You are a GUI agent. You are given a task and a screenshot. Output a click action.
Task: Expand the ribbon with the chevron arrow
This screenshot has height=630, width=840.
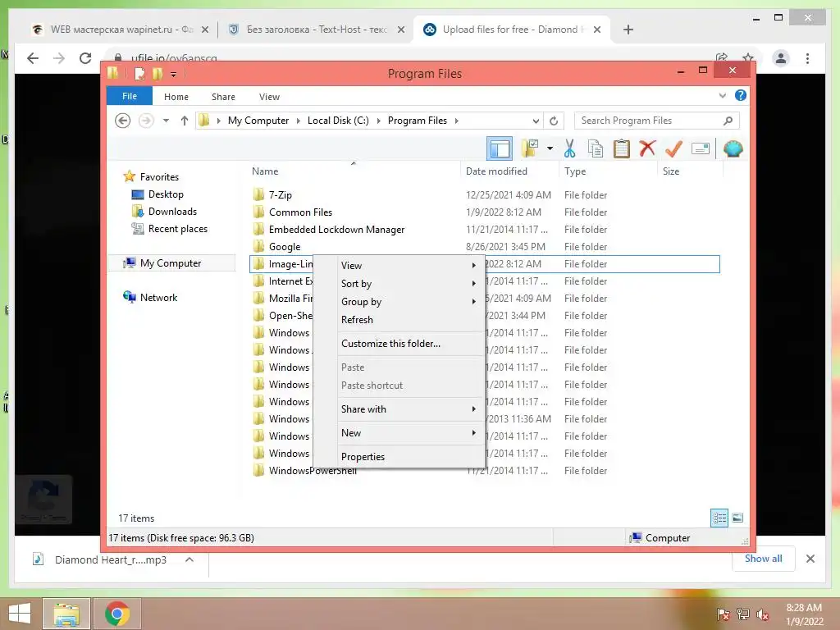click(722, 95)
